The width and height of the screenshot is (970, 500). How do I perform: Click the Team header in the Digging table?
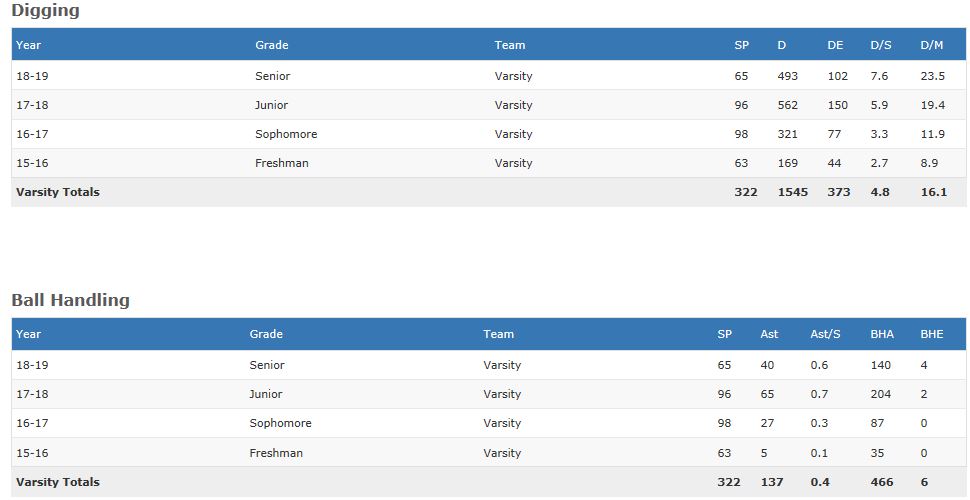(509, 45)
